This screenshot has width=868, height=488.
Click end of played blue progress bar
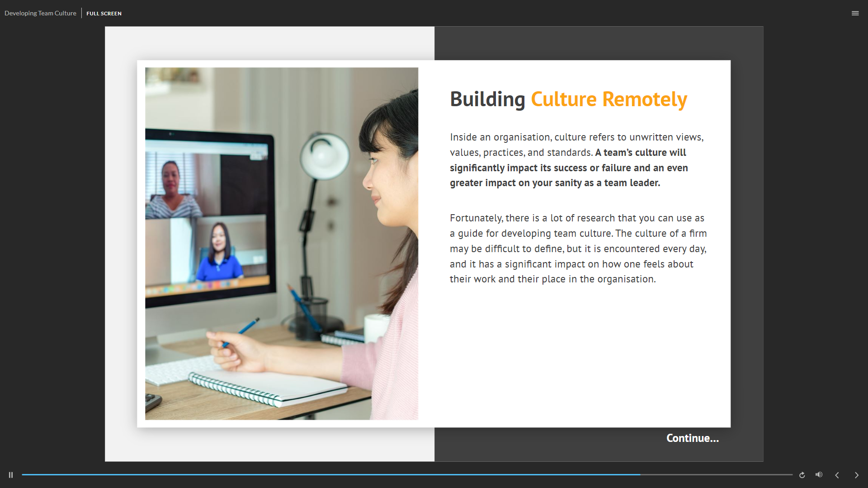pyautogui.click(x=639, y=474)
